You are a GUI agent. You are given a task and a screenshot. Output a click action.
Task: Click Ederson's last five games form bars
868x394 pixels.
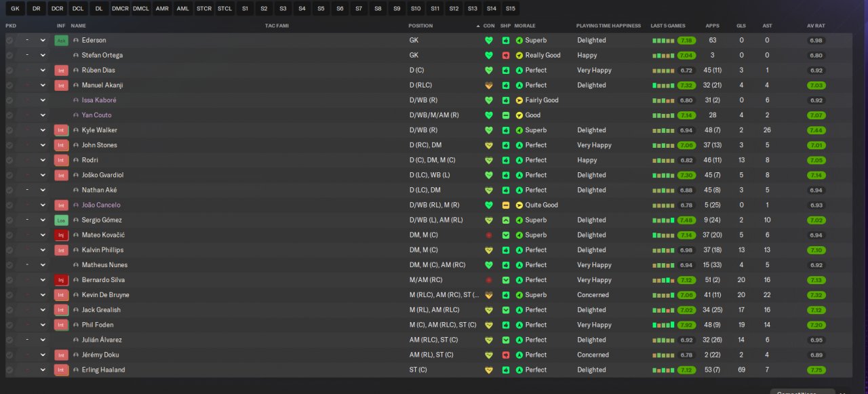pos(664,40)
